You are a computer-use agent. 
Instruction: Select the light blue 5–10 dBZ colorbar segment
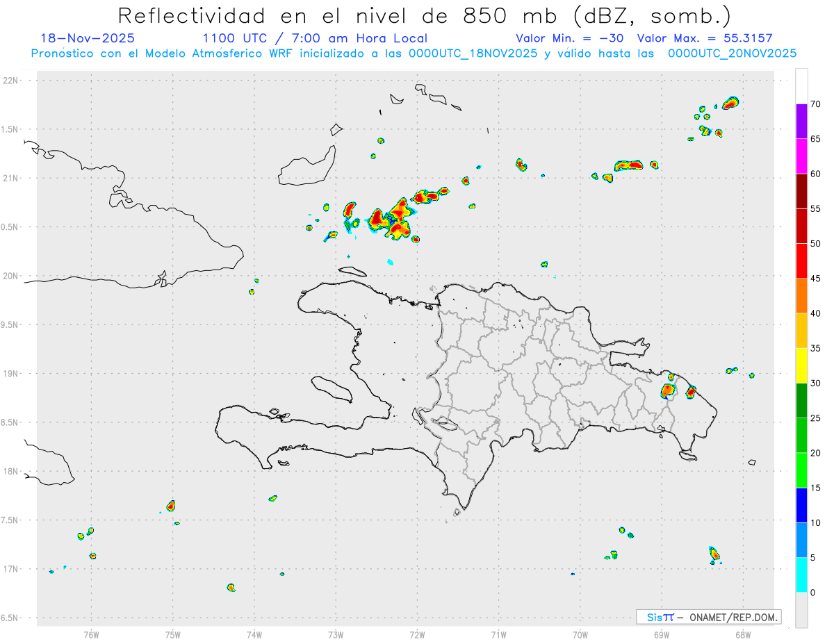tap(801, 540)
